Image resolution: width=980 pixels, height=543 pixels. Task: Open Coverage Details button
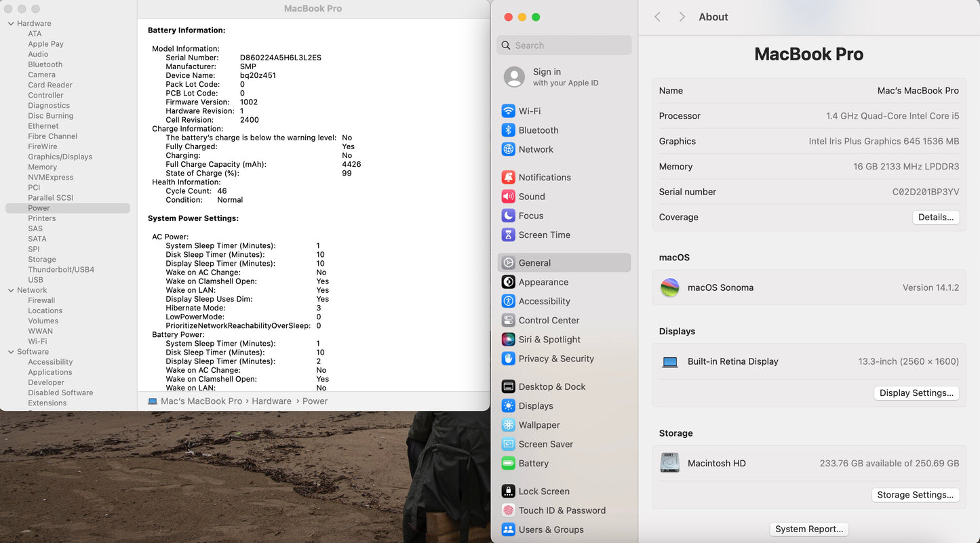pyautogui.click(x=935, y=218)
